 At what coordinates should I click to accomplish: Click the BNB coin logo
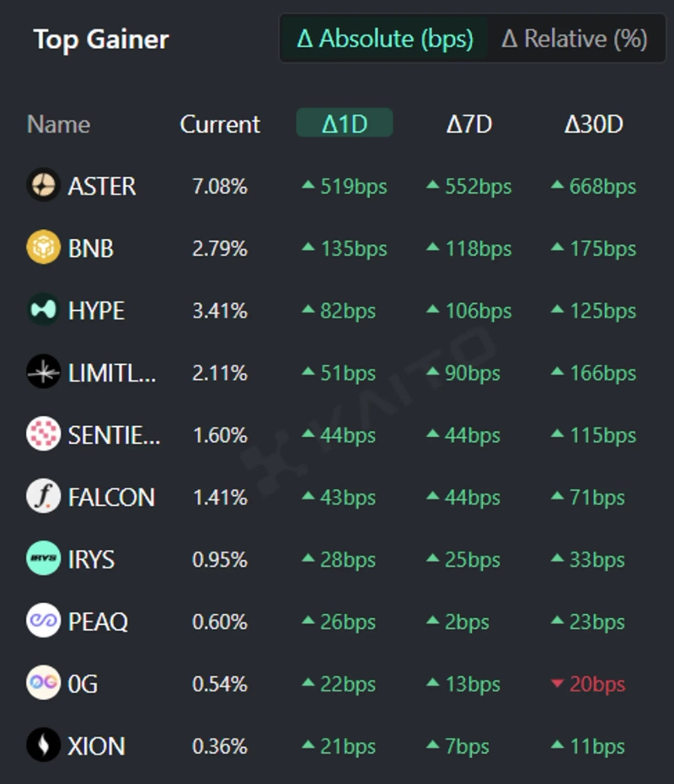click(43, 248)
